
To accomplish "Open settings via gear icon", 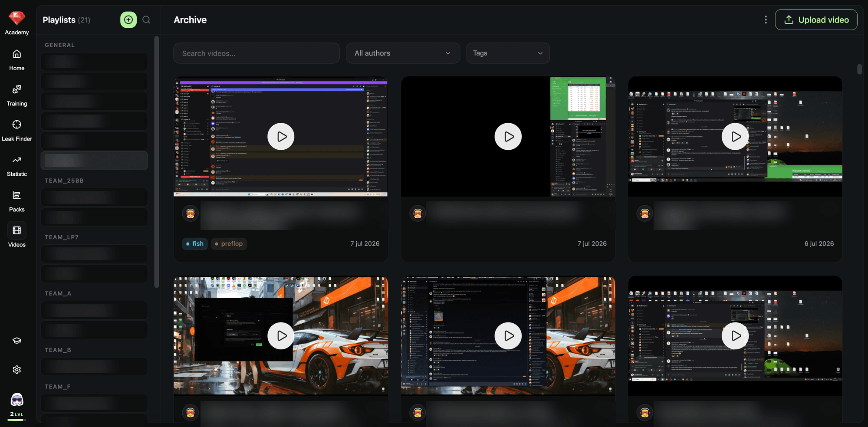I will point(16,370).
